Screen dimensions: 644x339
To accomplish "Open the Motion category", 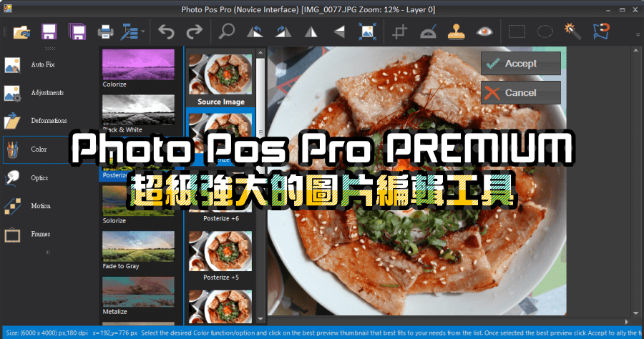I will pos(28,206).
